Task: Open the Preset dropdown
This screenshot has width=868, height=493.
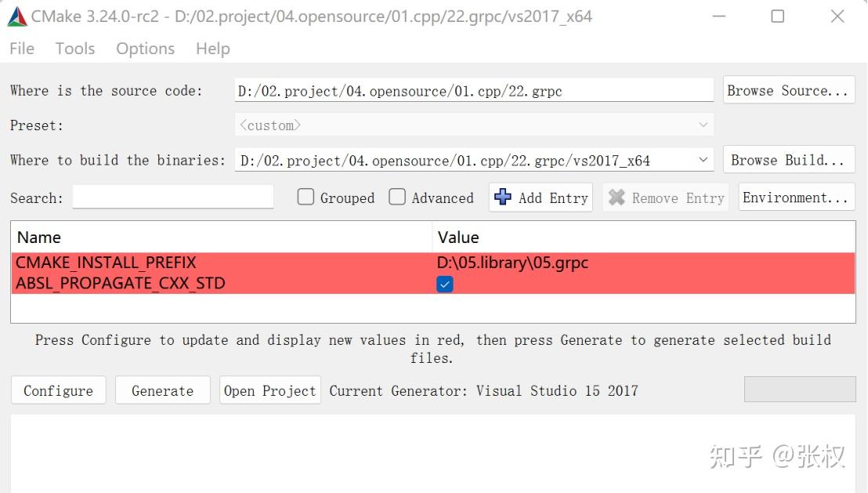Action: click(x=703, y=124)
